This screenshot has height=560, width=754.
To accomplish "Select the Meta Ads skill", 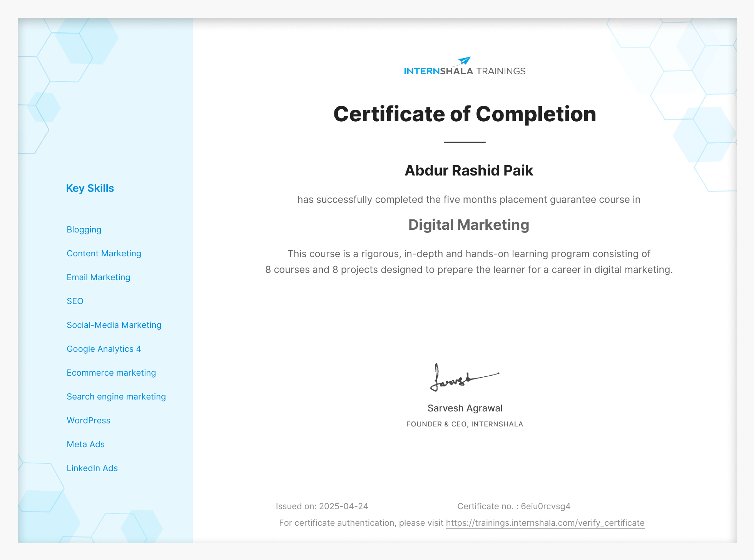I will click(86, 445).
